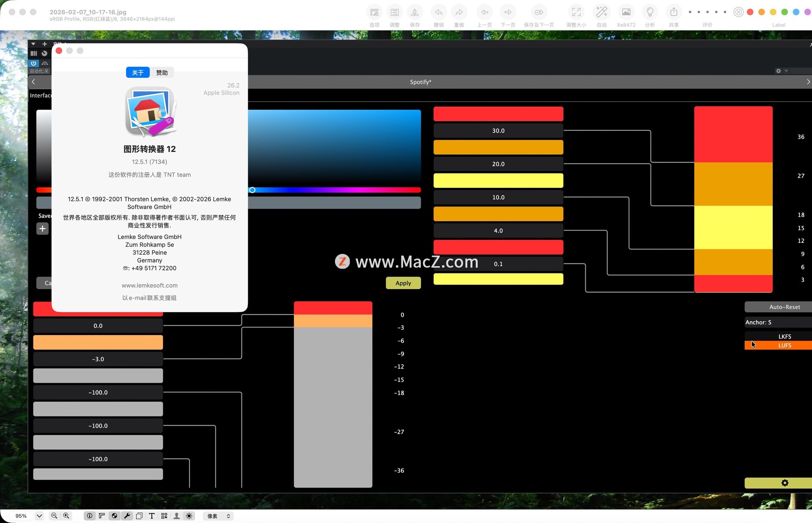Apply the green color label dot
812x523 pixels.
pyautogui.click(x=785, y=12)
